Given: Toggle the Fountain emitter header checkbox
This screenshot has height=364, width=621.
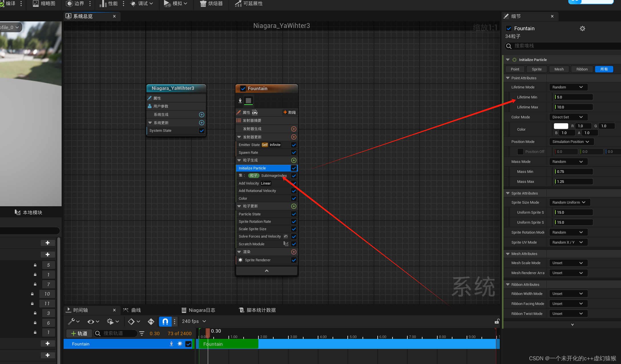Looking at the screenshot, I should (243, 89).
